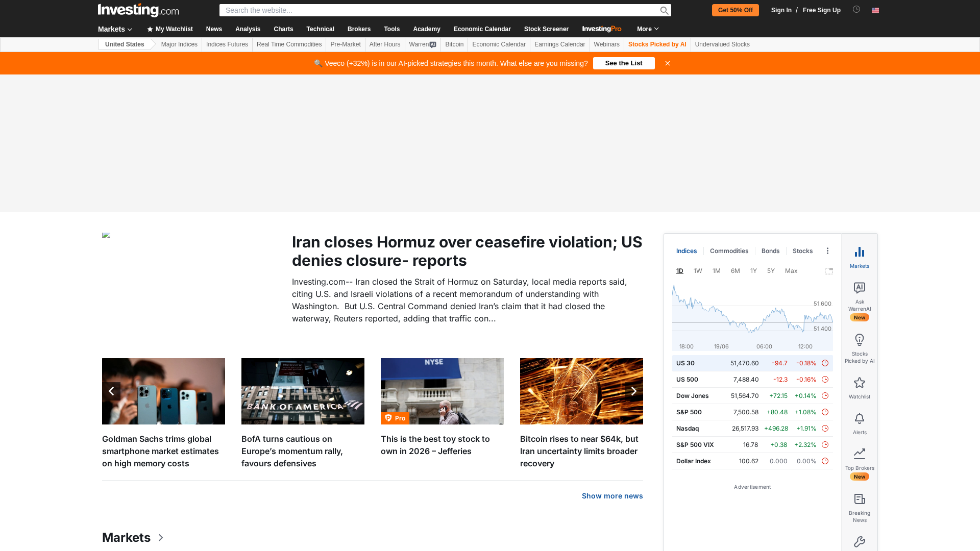Open the Analysis menu
Image resolution: width=980 pixels, height=551 pixels.
pos(248,29)
